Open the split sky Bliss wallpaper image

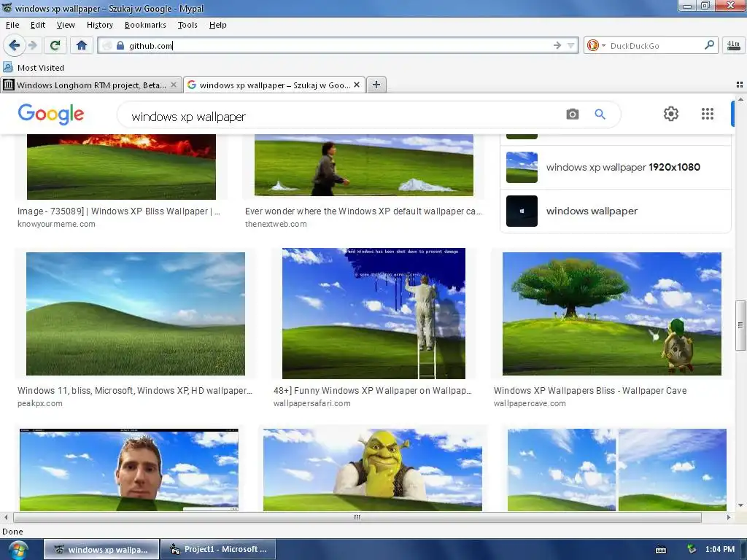tap(617, 470)
